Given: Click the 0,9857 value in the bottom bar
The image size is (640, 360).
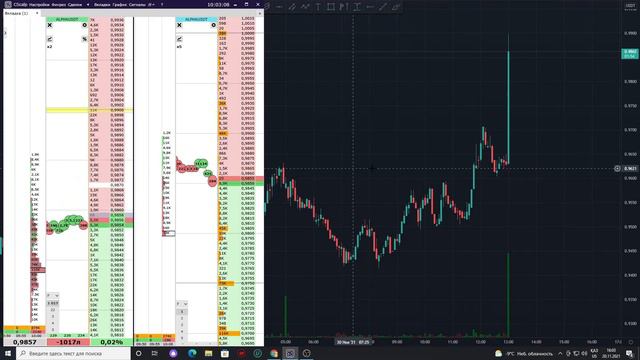Looking at the screenshot, I should pyautogui.click(x=24, y=342).
